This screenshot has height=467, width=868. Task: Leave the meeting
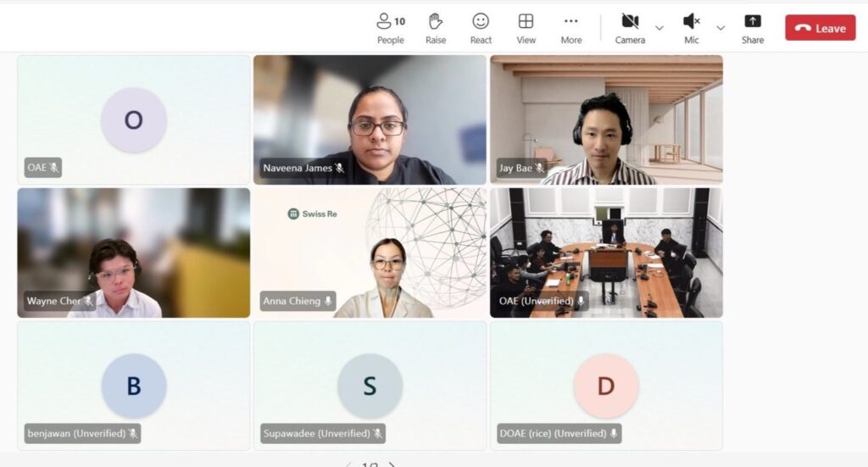pyautogui.click(x=821, y=28)
